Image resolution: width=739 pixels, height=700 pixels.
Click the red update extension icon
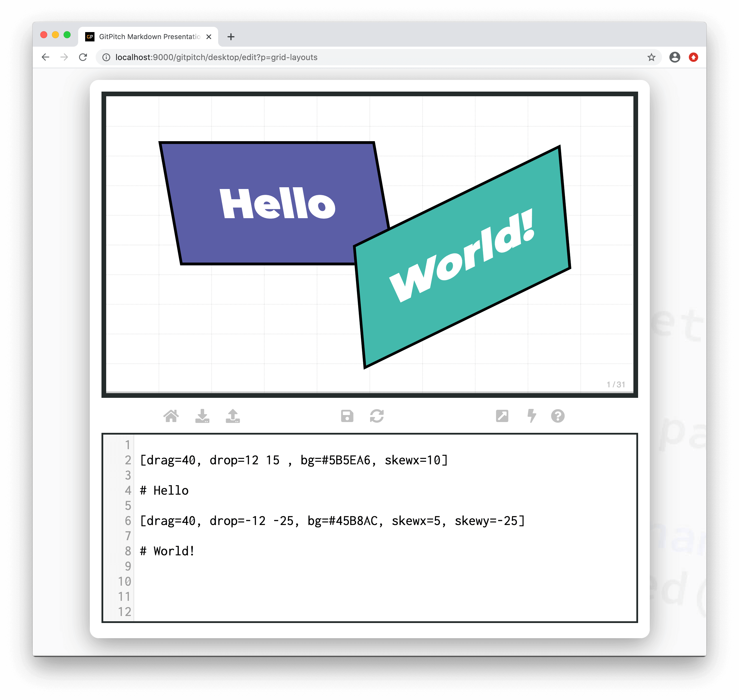pos(693,57)
